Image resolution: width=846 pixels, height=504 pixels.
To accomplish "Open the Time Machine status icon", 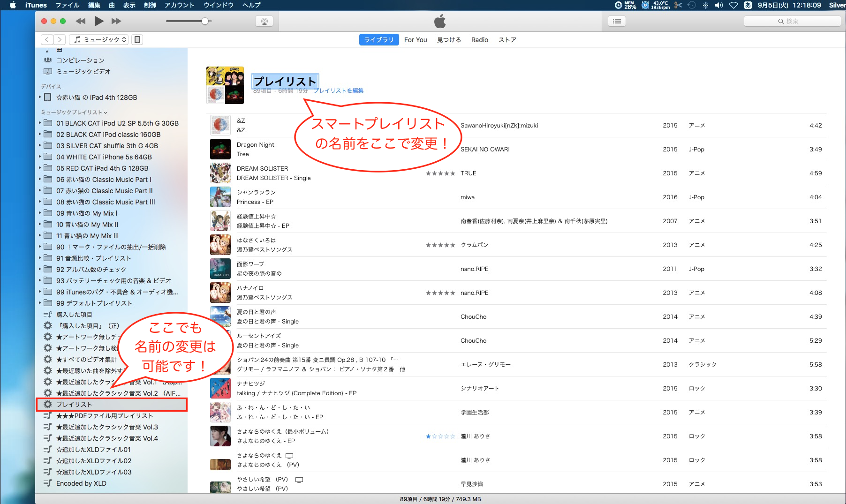I will pyautogui.click(x=692, y=5).
